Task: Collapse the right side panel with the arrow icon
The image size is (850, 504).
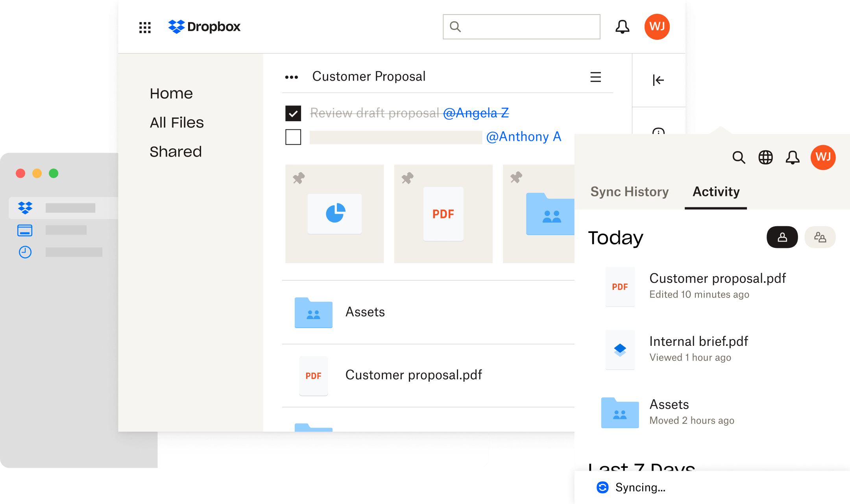Action: coord(658,80)
